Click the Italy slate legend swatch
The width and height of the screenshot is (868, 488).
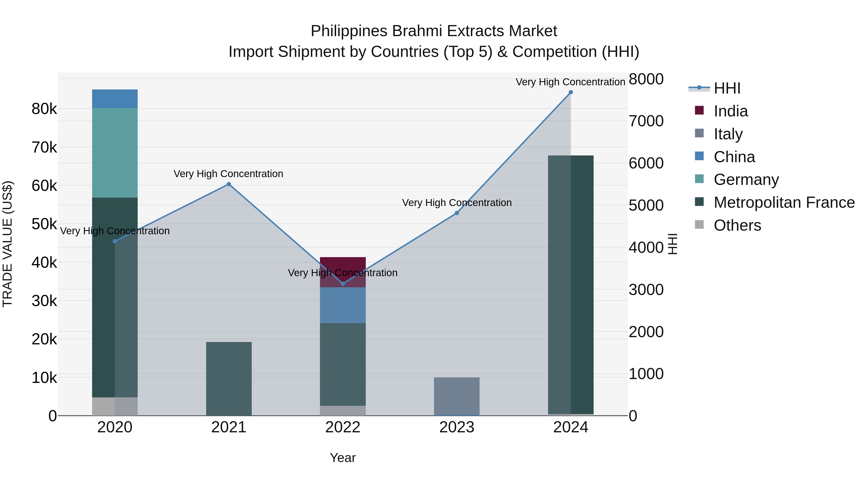pyautogui.click(x=699, y=133)
